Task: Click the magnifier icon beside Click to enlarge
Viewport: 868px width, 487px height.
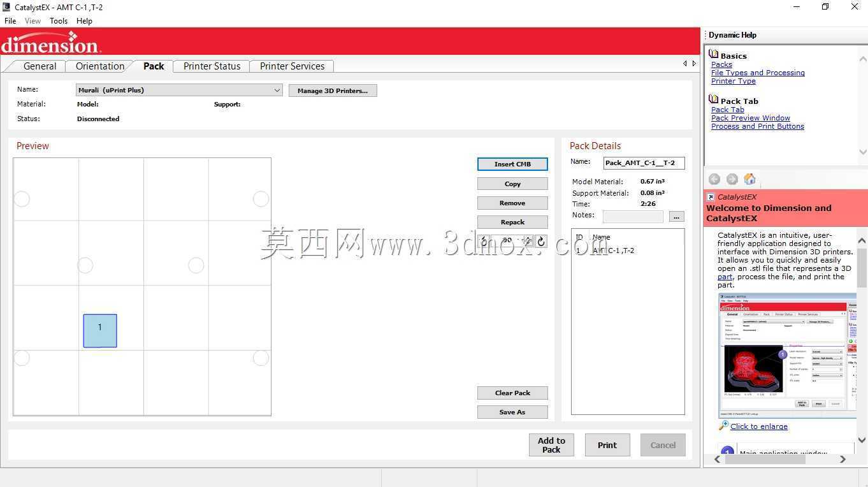Action: 723,425
